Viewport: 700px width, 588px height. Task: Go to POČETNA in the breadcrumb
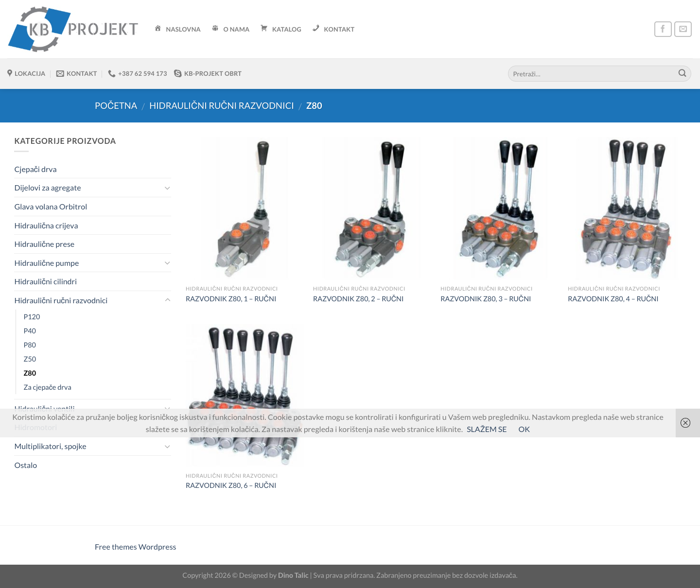click(x=116, y=105)
